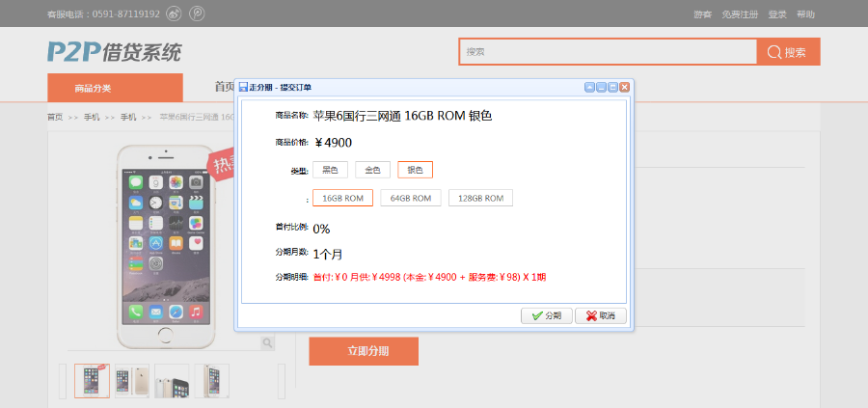Click the 免费注册 link
The height and width of the screenshot is (408, 868).
point(740,14)
